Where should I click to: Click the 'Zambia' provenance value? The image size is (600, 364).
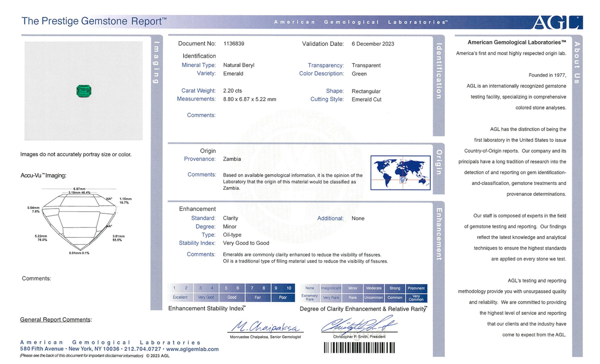click(x=232, y=159)
